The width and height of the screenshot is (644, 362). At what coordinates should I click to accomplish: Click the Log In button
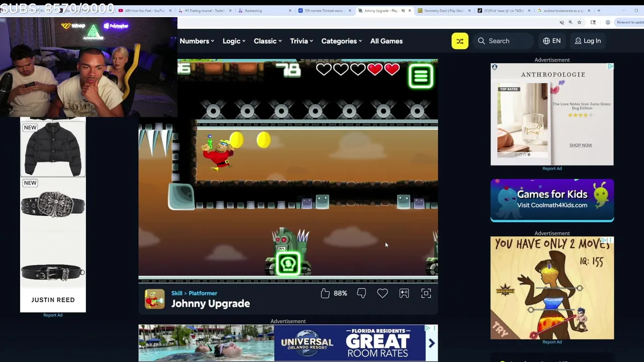[x=588, y=41]
